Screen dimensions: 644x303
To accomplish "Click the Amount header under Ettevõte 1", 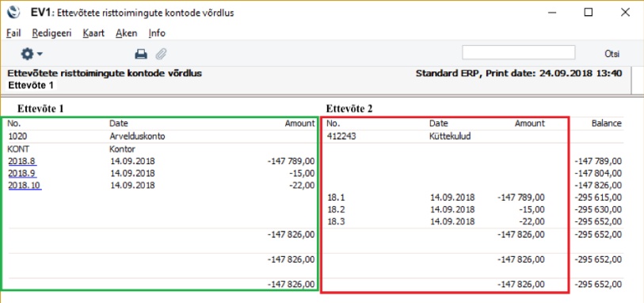I will coord(300,123).
